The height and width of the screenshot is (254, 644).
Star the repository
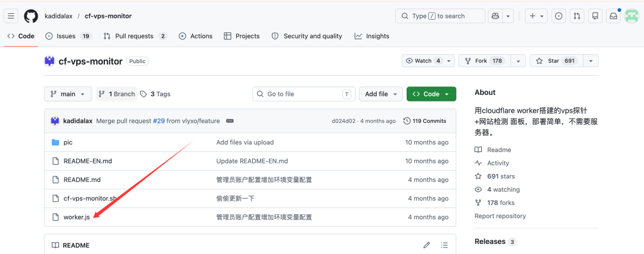[x=556, y=61]
